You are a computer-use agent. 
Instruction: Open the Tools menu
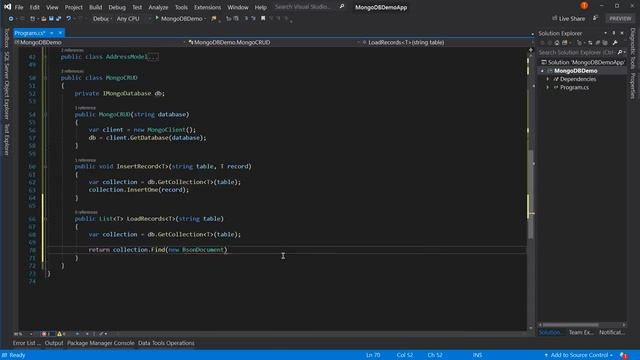pyautogui.click(x=181, y=7)
